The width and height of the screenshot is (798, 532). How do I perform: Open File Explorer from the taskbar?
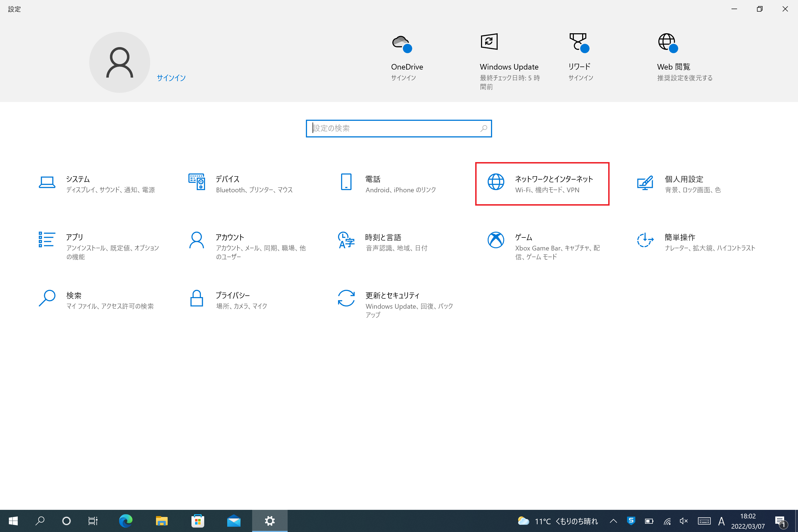pyautogui.click(x=162, y=521)
